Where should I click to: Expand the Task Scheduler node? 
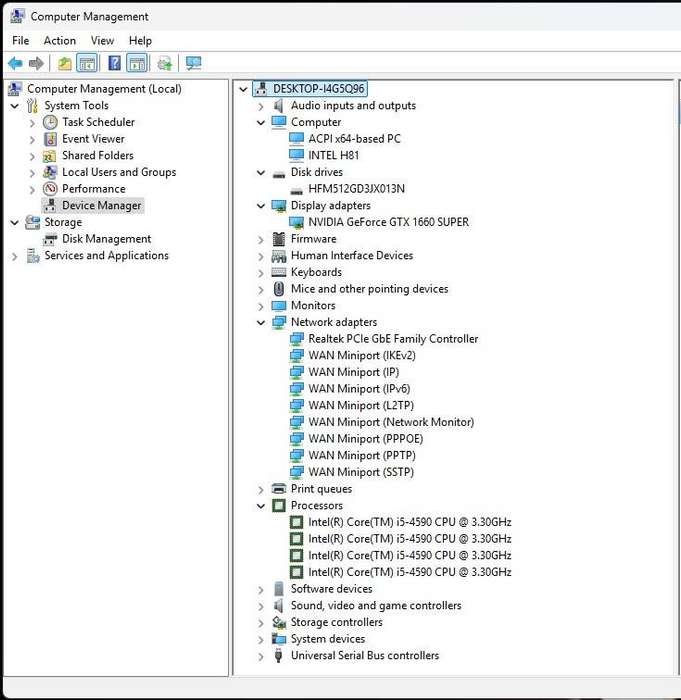[32, 123]
